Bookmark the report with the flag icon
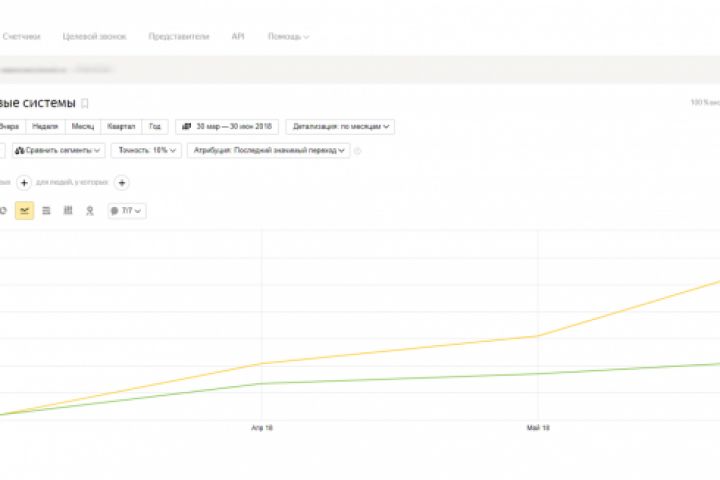Viewport: 720px width, 480px height. [85, 103]
